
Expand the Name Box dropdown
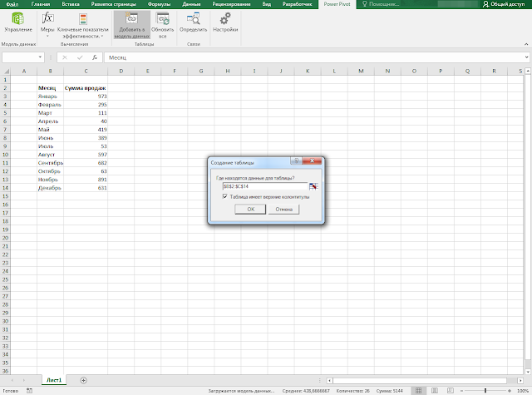40,57
